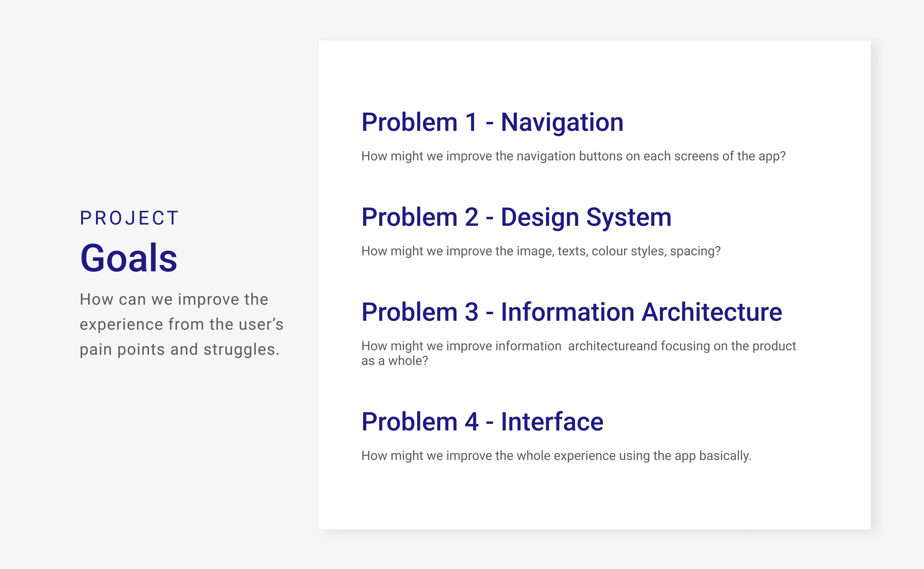
Task: Click the 'Problem 3' heading prefix
Action: 419,312
